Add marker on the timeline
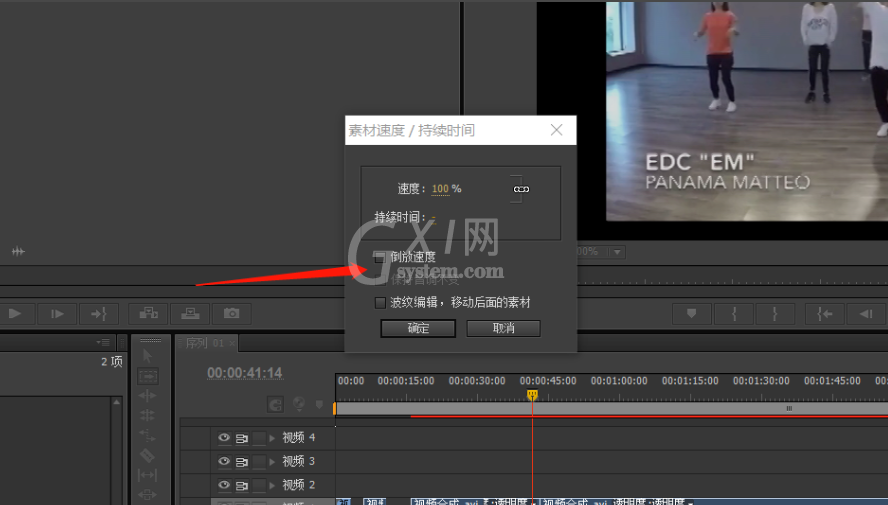Screen dimensions: 888x505 [x=319, y=404]
